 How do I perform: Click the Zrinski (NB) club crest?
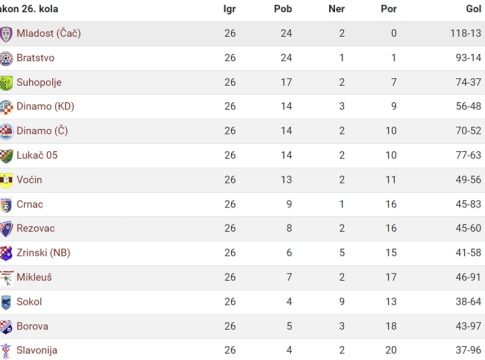(x=6, y=253)
